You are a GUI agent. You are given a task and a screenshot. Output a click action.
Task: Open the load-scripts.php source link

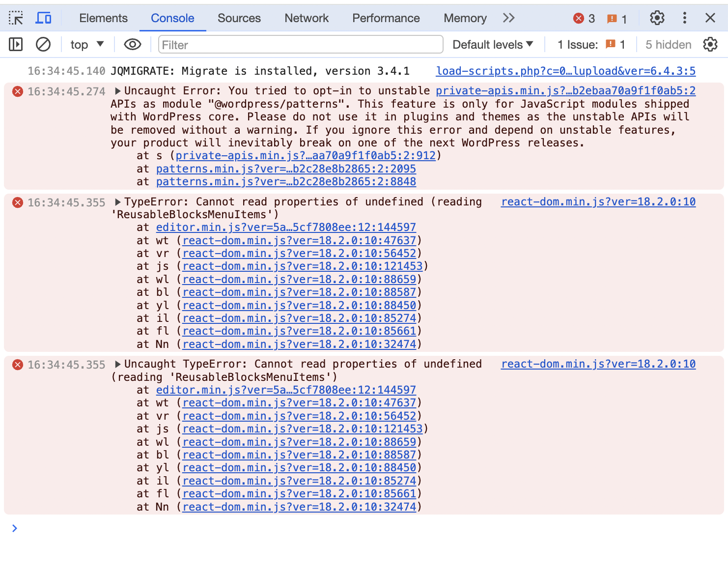tap(565, 71)
